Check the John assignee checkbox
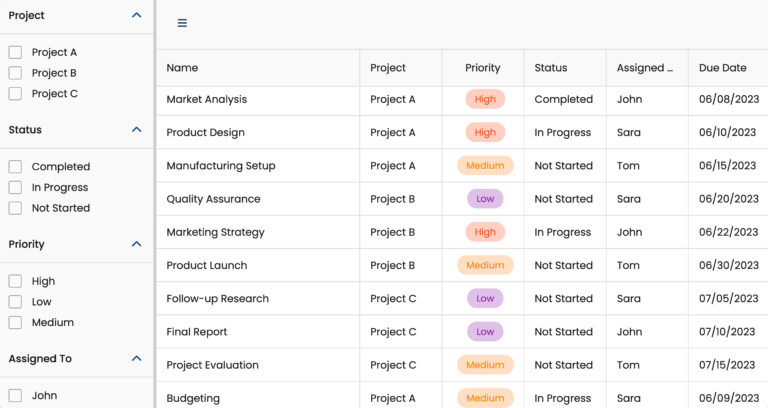Screen dimensions: 768x408 [x=15, y=396]
